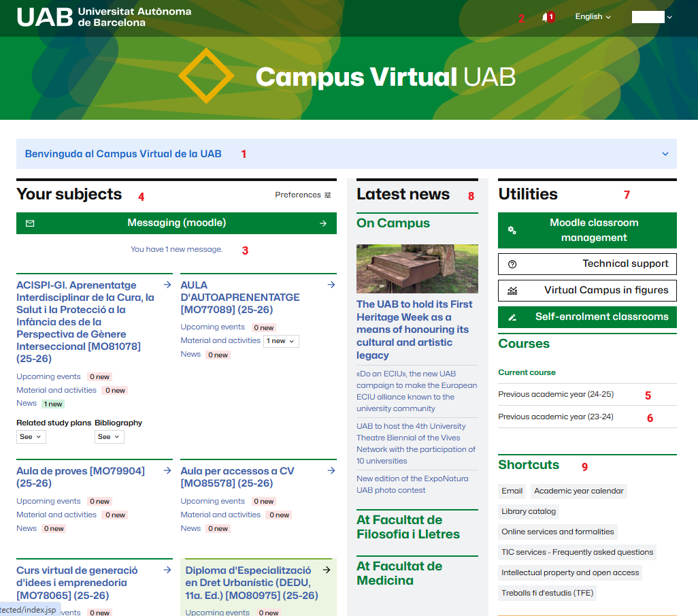This screenshot has height=616, width=698.
Task: Click the gears icon on Moodle classroom management
Action: click(x=512, y=230)
